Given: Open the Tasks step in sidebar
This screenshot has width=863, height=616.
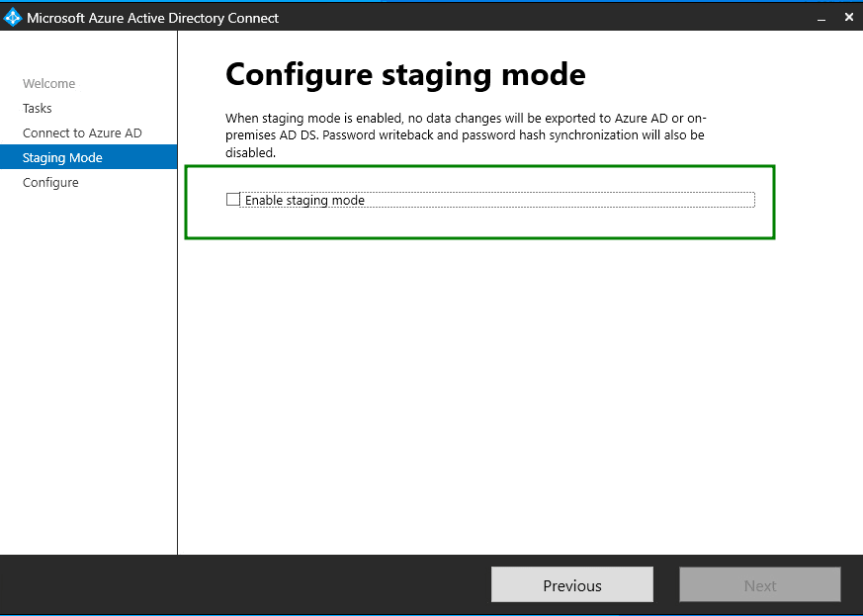Looking at the screenshot, I should point(38,109).
